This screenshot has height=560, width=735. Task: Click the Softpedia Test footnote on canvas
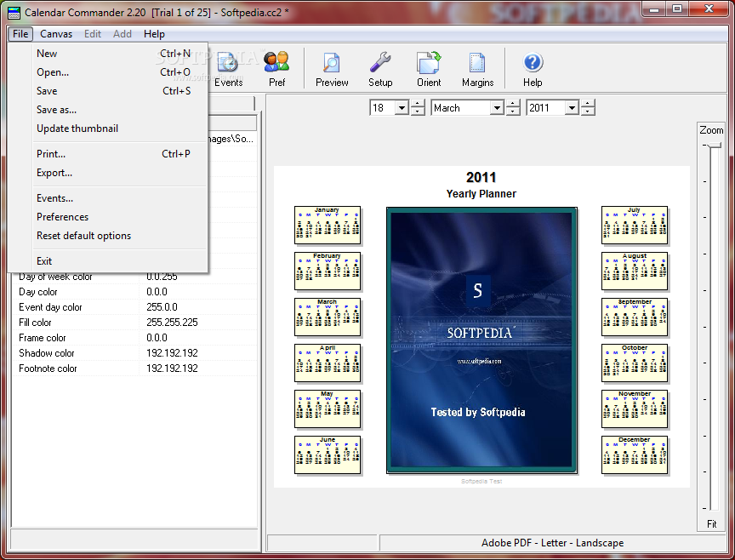[x=481, y=481]
